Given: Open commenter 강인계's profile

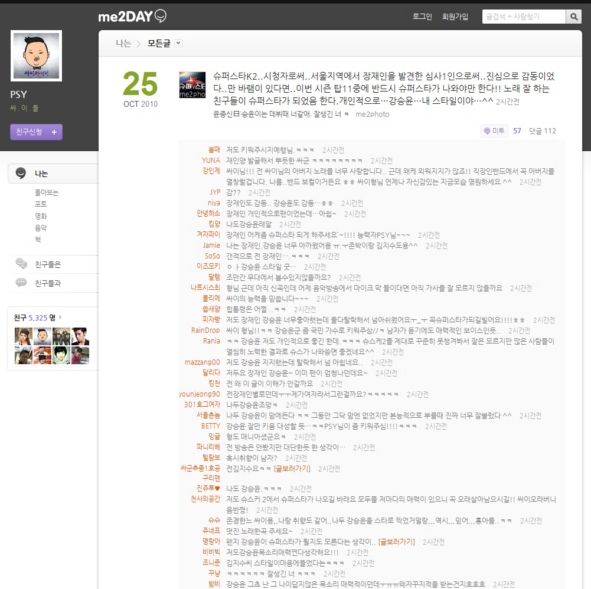Looking at the screenshot, I should pyautogui.click(x=211, y=171).
